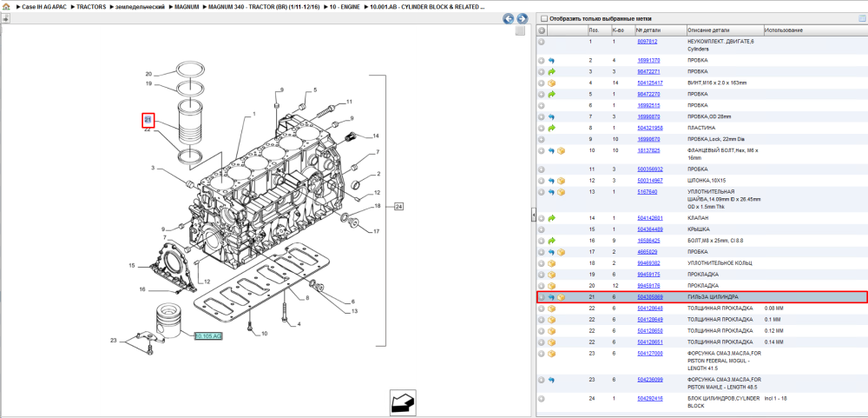Click the box icon for part 504128648
The height and width of the screenshot is (418, 868).
[551, 309]
